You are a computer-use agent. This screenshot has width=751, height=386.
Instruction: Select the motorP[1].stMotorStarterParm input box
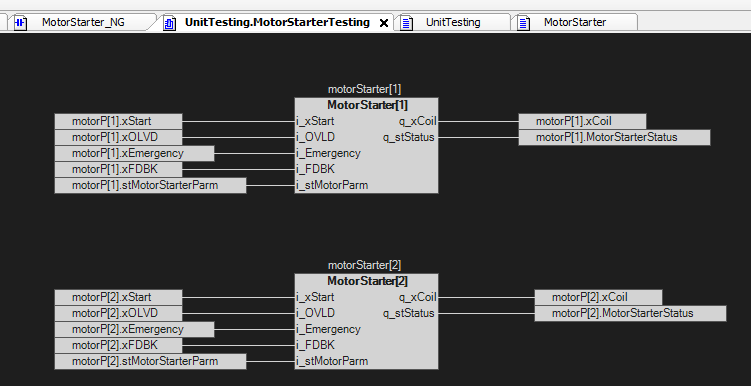(150, 185)
